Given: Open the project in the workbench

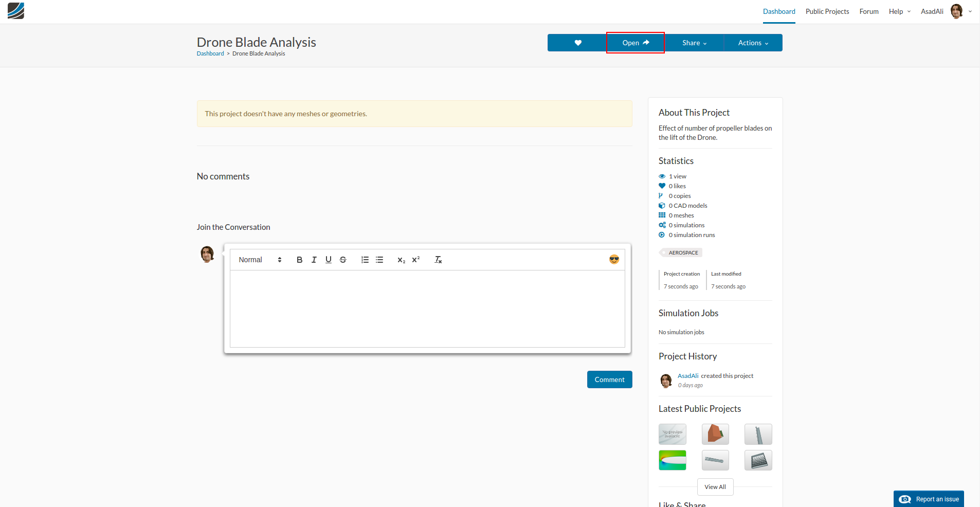Looking at the screenshot, I should (x=636, y=43).
